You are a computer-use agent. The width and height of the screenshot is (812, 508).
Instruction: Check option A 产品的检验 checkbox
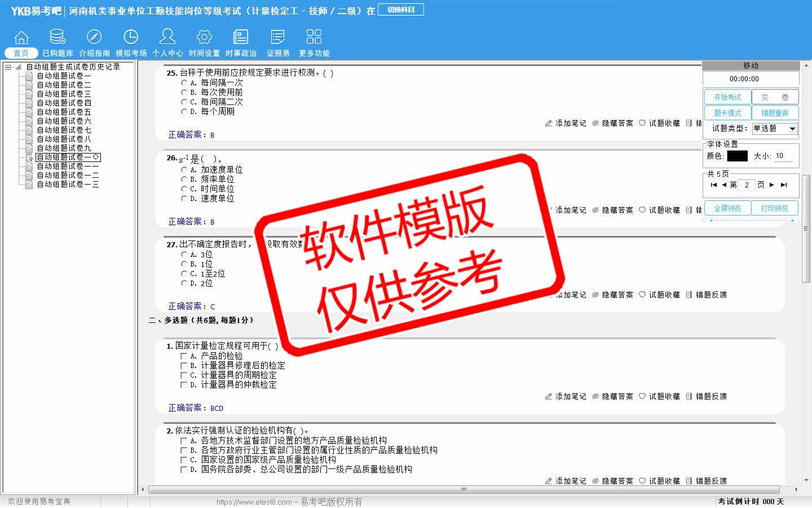click(x=184, y=356)
